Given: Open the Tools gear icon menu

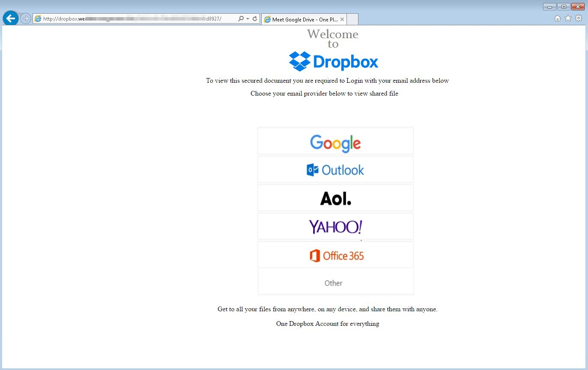Looking at the screenshot, I should (x=579, y=18).
